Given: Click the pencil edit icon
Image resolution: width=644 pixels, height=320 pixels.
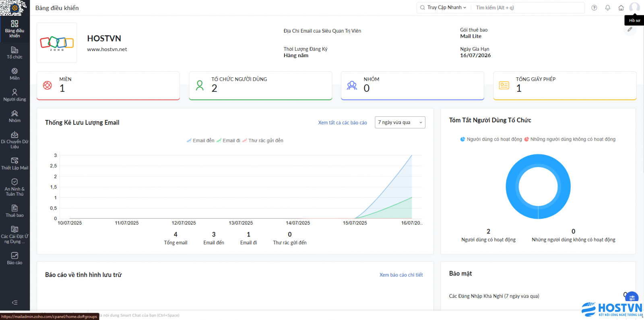Looking at the screenshot, I should tap(630, 29).
